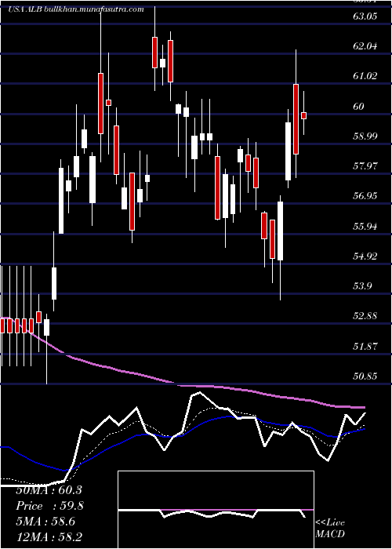This screenshot has height=549, width=392.
Task: Click the 52.88 price axis label
Action: [365, 316]
